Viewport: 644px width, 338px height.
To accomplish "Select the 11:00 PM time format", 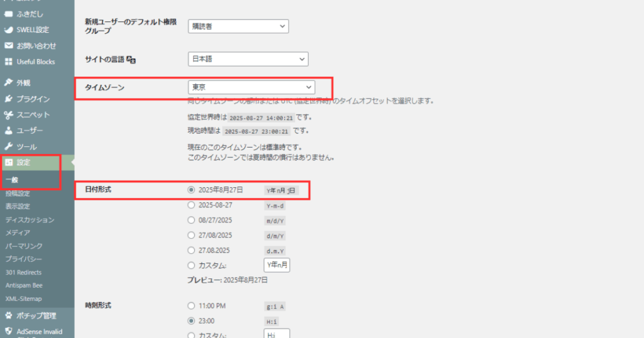I will tap(192, 306).
